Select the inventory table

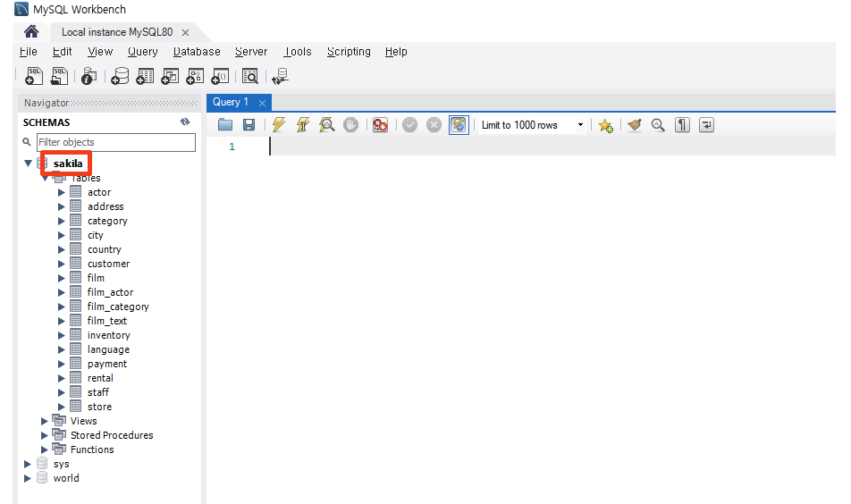click(108, 335)
